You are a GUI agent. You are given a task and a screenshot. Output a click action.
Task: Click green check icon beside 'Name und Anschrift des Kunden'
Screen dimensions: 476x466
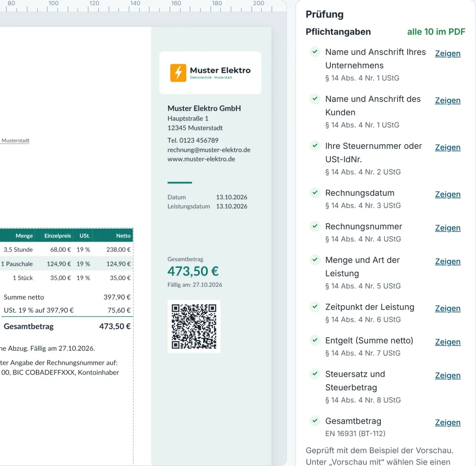315,98
